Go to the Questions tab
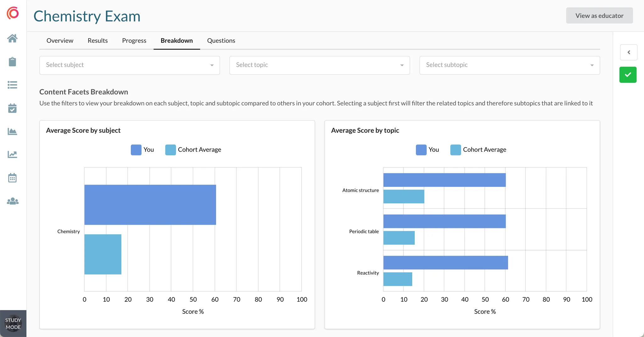The height and width of the screenshot is (337, 644). [x=221, y=41]
